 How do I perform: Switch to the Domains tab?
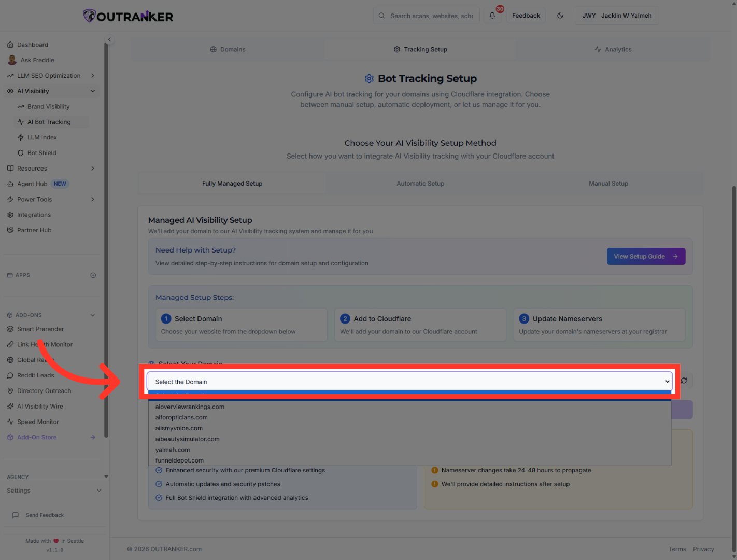click(x=228, y=49)
